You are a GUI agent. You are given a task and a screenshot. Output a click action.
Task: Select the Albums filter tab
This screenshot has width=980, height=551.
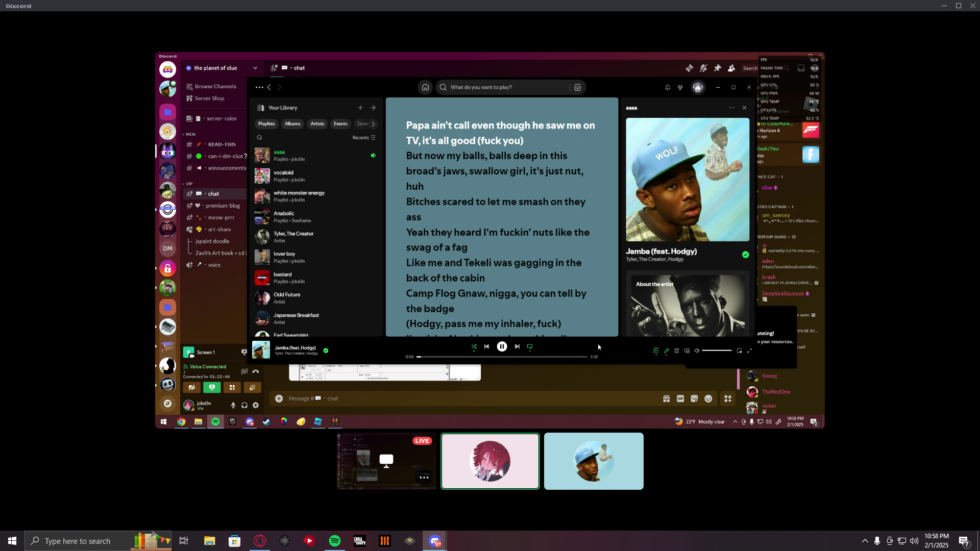(x=292, y=123)
